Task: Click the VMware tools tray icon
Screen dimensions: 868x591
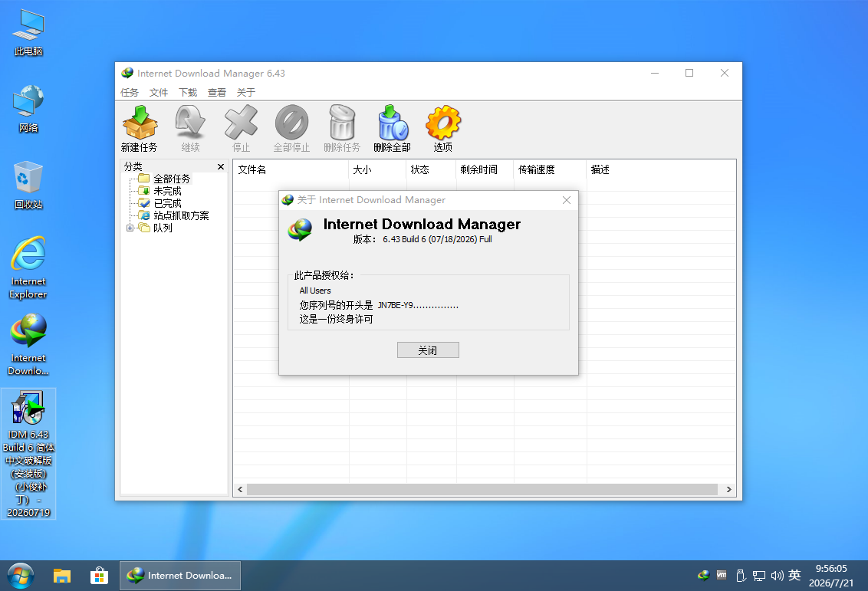Action: 722,576
